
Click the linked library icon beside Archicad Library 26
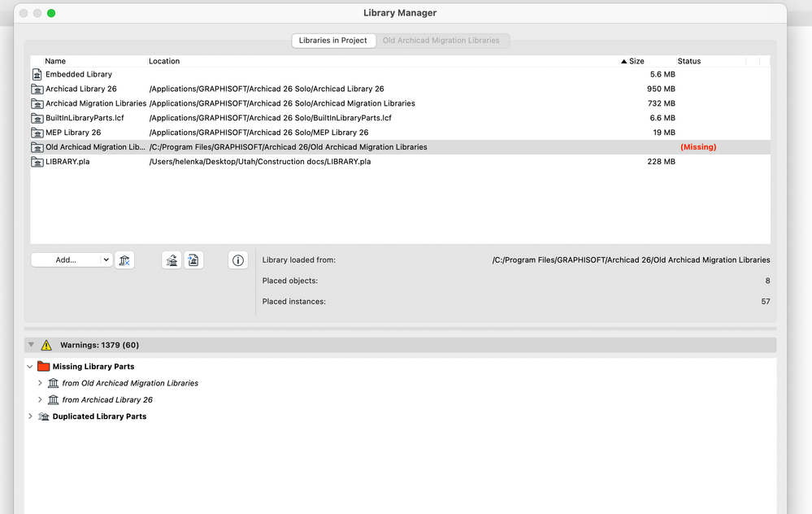(x=37, y=89)
